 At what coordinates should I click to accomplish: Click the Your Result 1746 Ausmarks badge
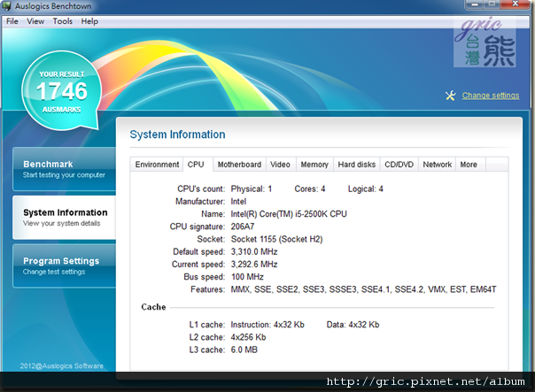point(62,90)
